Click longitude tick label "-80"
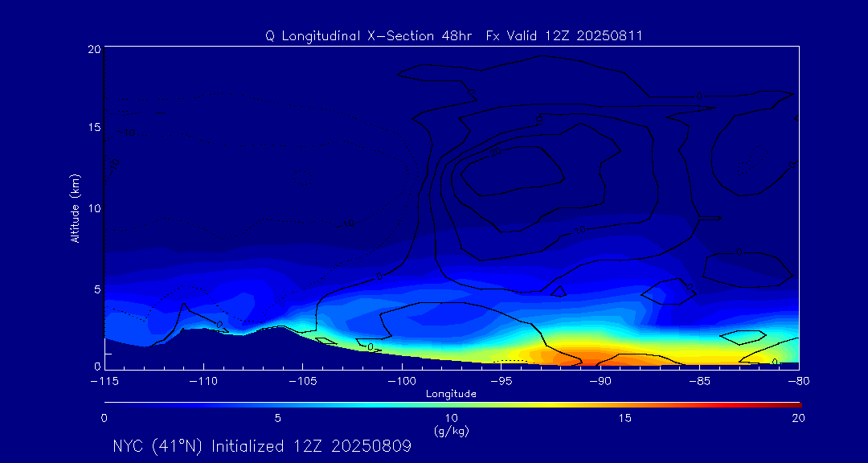Viewport: 868px width, 463px height. tap(798, 382)
